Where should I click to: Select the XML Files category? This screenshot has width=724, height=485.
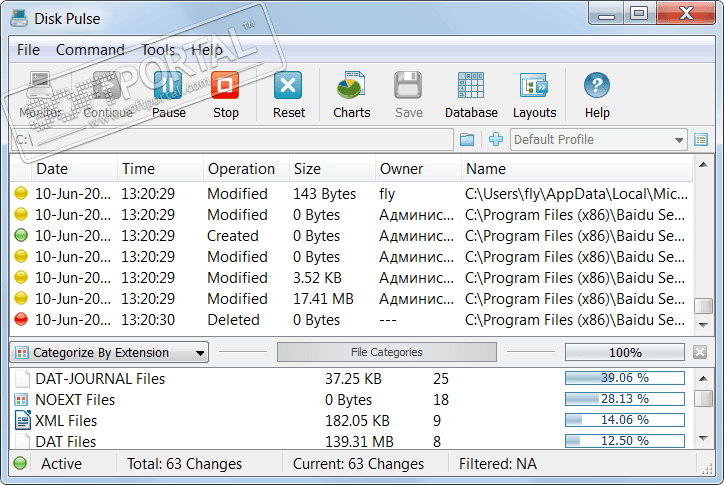pos(351,420)
